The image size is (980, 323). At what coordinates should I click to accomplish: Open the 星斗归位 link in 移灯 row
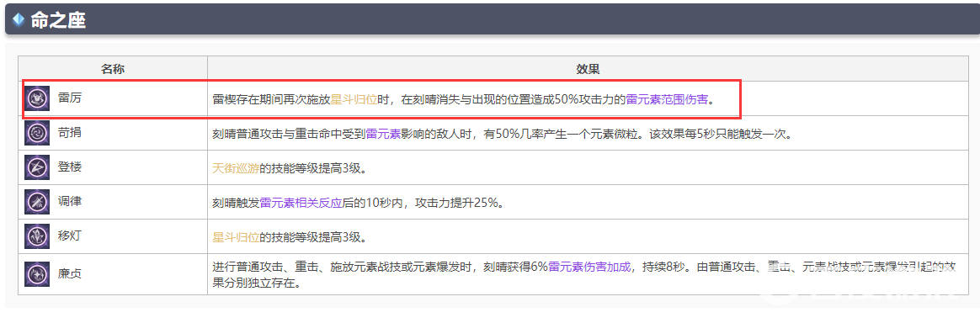tap(237, 237)
